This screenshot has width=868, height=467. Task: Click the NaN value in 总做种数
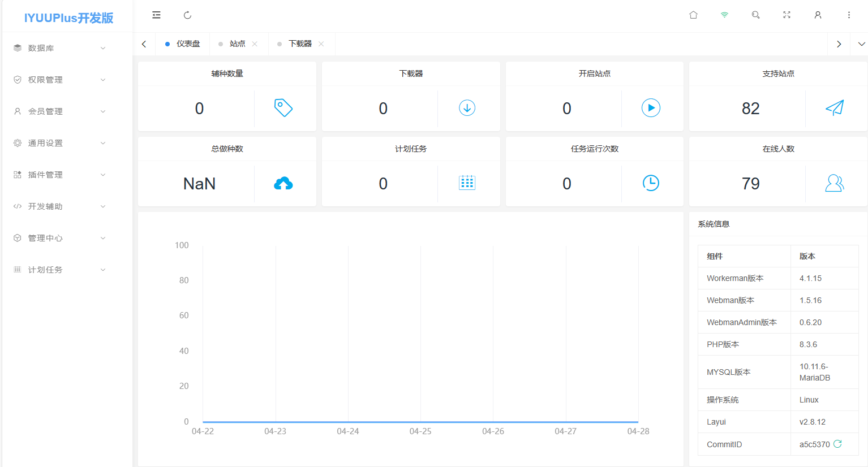(x=199, y=184)
